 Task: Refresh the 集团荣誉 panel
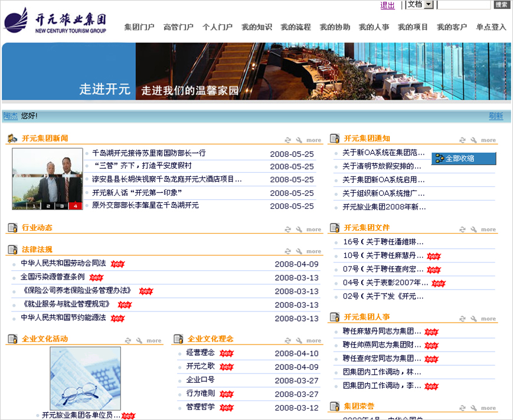(462, 408)
